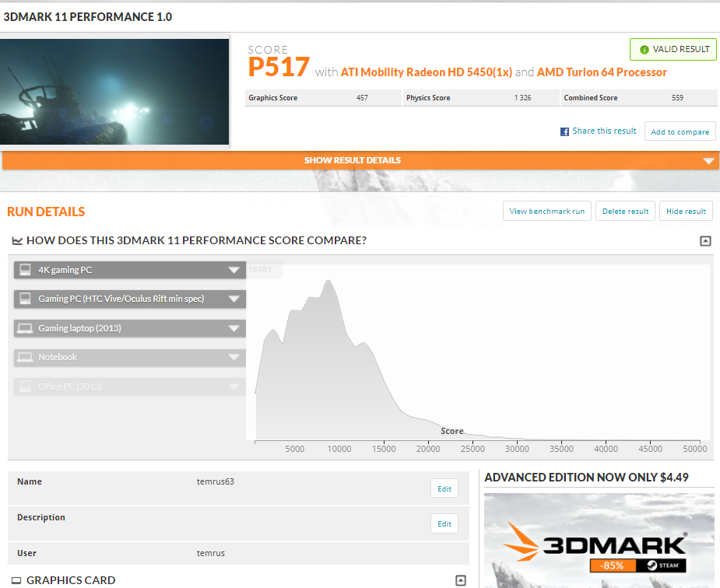Edit the Name field

(444, 488)
